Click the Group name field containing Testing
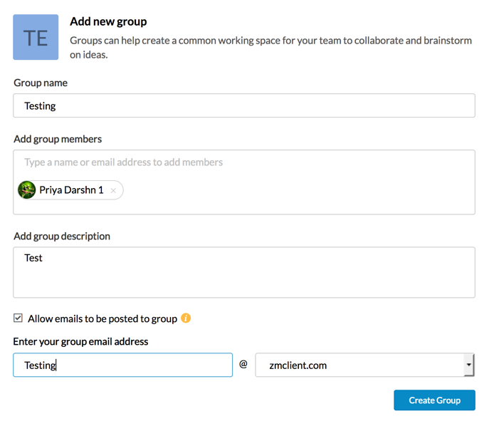This screenshot has width=504, height=426. [243, 106]
